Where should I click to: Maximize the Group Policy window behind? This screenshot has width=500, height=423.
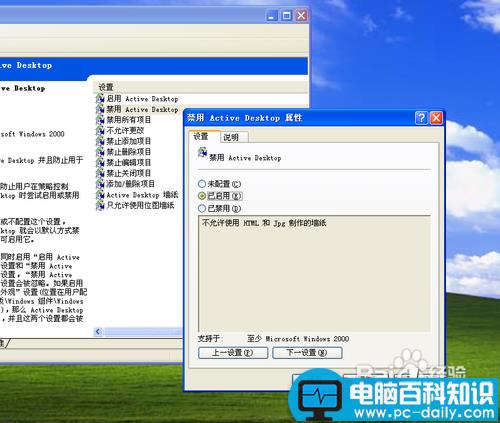(287, 16)
